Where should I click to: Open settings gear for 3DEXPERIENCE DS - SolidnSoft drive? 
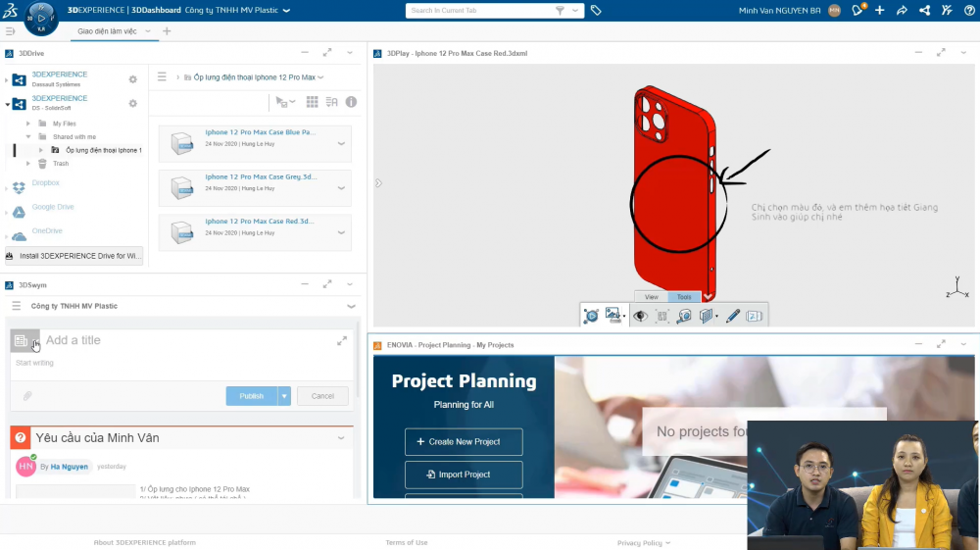pos(132,103)
